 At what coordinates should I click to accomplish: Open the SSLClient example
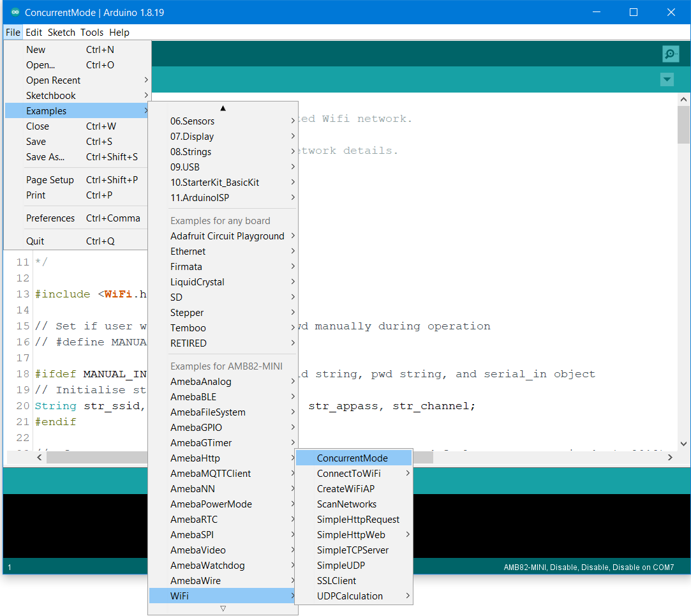point(336,581)
